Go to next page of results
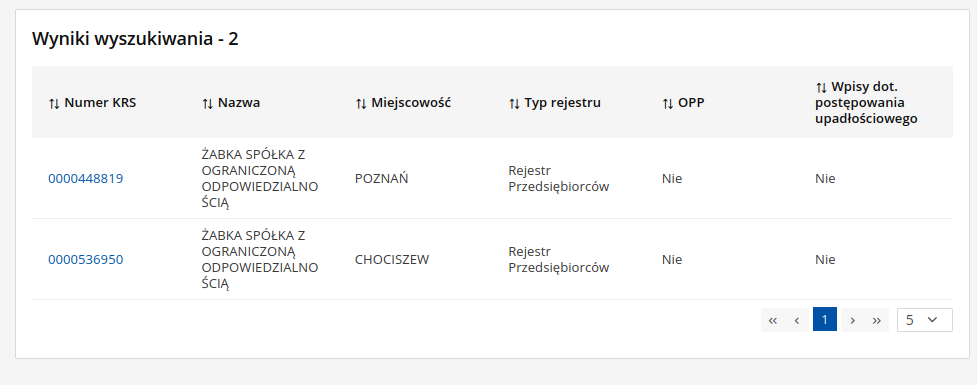 (852, 320)
